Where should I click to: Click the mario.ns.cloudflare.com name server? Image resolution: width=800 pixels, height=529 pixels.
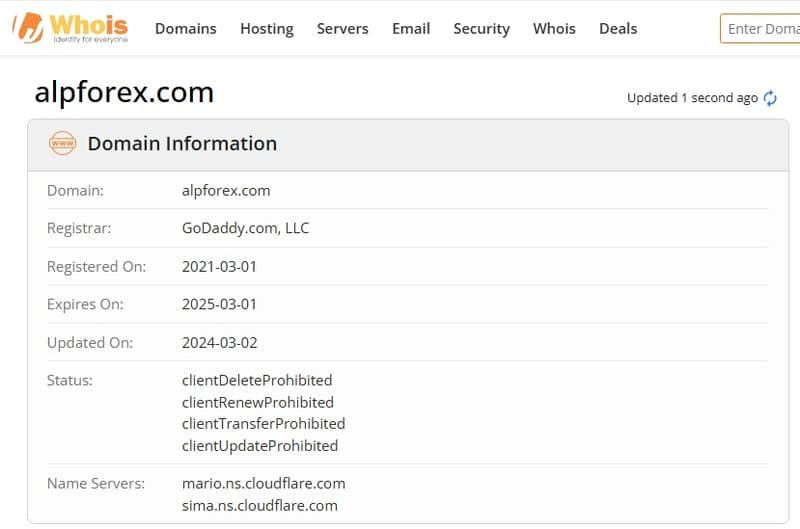[x=263, y=483]
